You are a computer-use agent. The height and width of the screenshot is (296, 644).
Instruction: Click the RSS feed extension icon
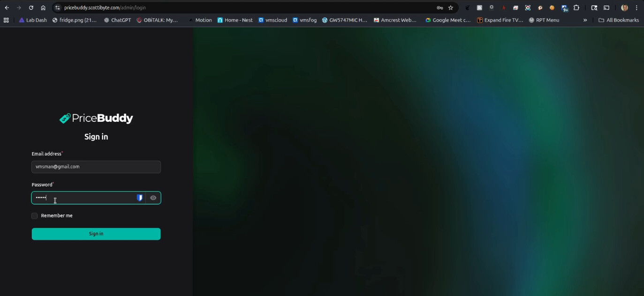tap(479, 7)
